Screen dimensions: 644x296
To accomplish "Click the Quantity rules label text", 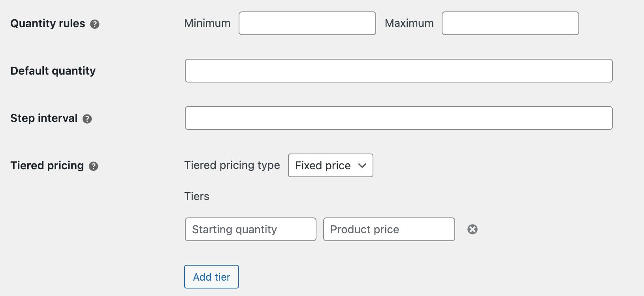I will tap(48, 24).
